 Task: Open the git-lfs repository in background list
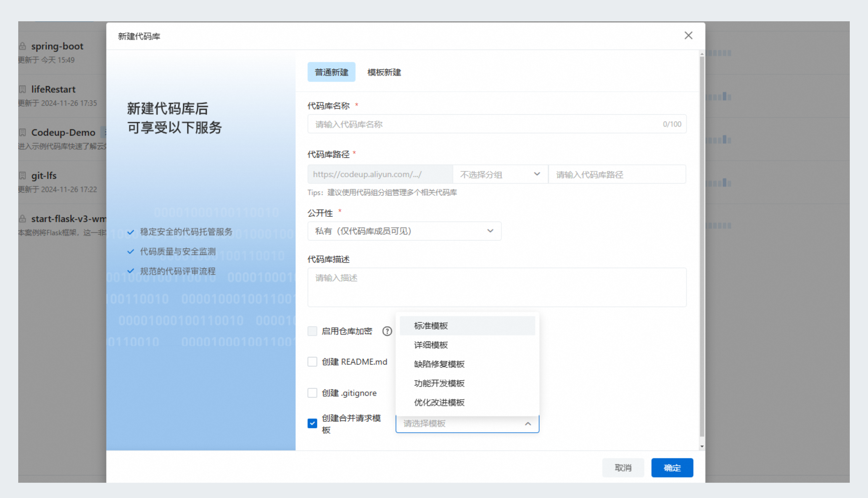tap(44, 175)
